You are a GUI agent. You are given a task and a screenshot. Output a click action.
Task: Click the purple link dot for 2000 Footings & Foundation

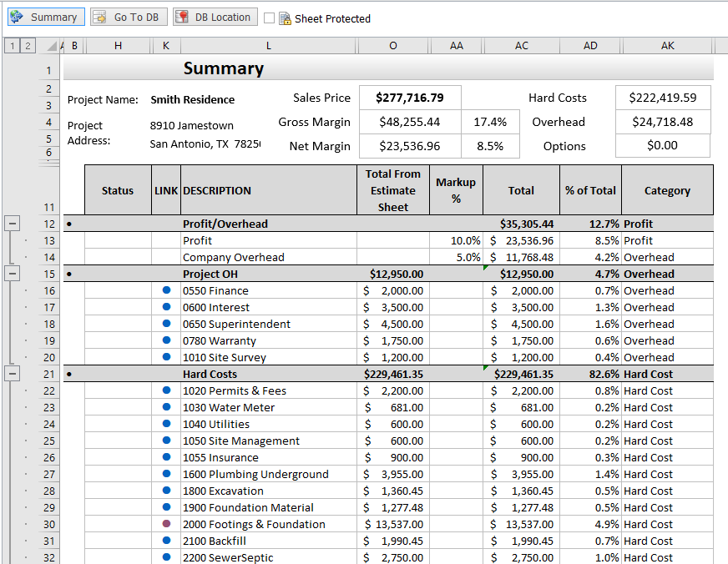point(166,524)
